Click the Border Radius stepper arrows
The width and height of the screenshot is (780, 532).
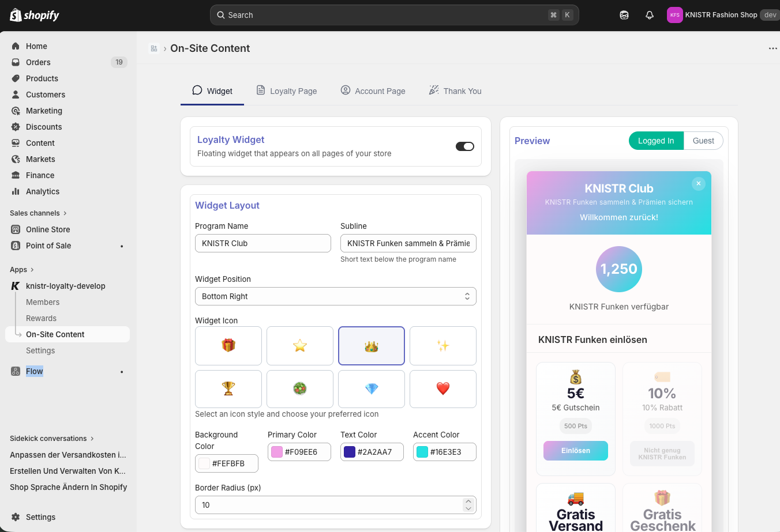[x=468, y=505]
